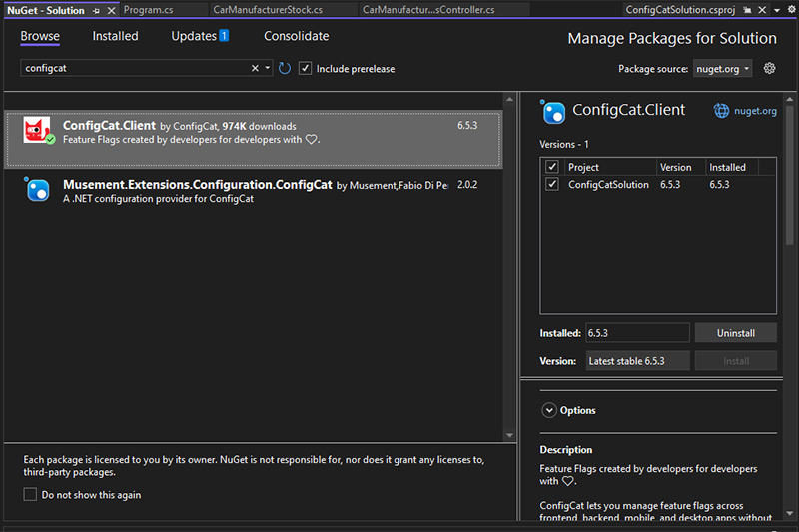This screenshot has height=532, width=799.
Task: Close the ConfigCatSolution.csproj preview tab
Action: (x=762, y=10)
